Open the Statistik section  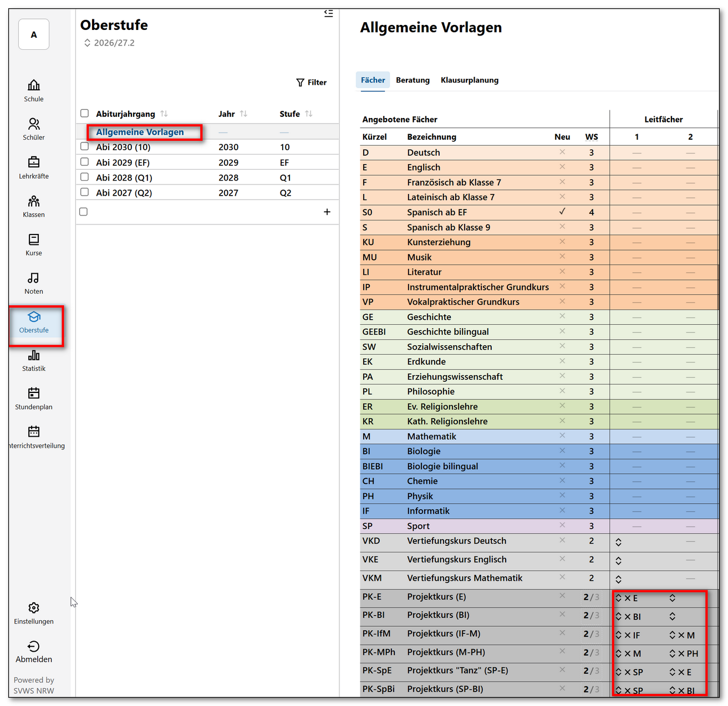[x=34, y=360]
